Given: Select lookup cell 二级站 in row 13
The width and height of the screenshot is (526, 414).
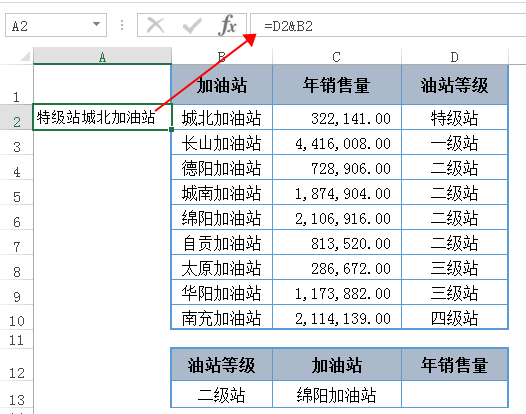Looking at the screenshot, I should [222, 394].
